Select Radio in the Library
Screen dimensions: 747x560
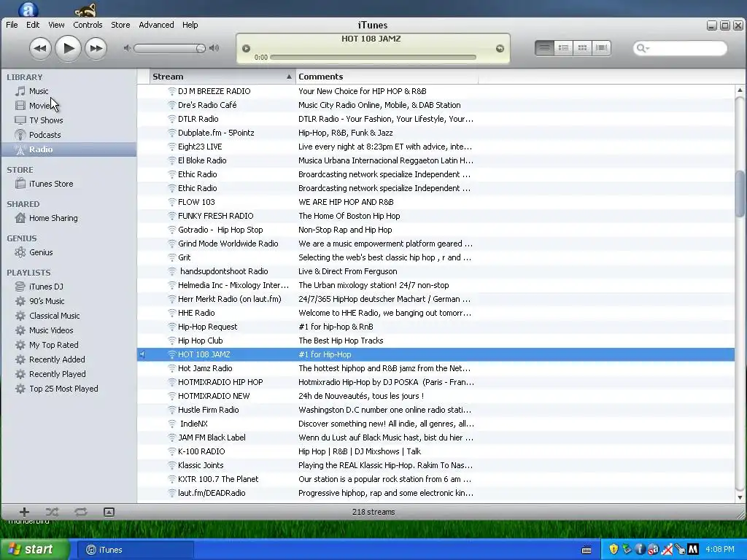coord(69,149)
